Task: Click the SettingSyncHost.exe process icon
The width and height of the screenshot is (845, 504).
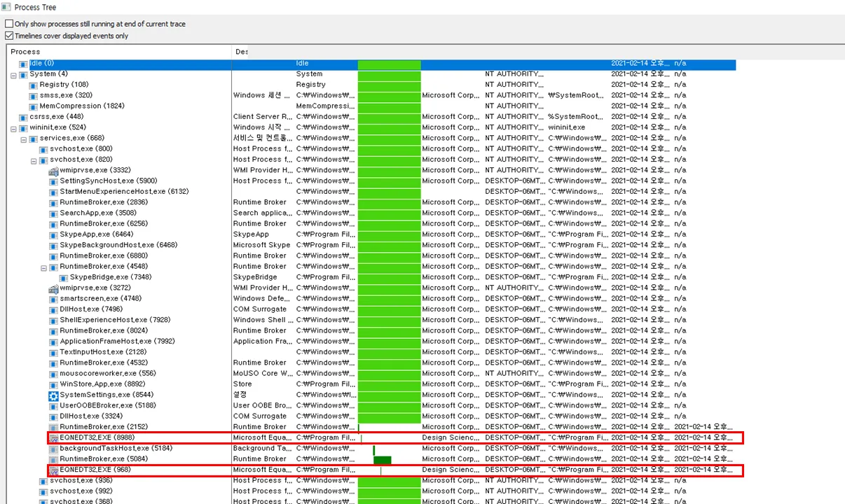Action: tap(53, 181)
